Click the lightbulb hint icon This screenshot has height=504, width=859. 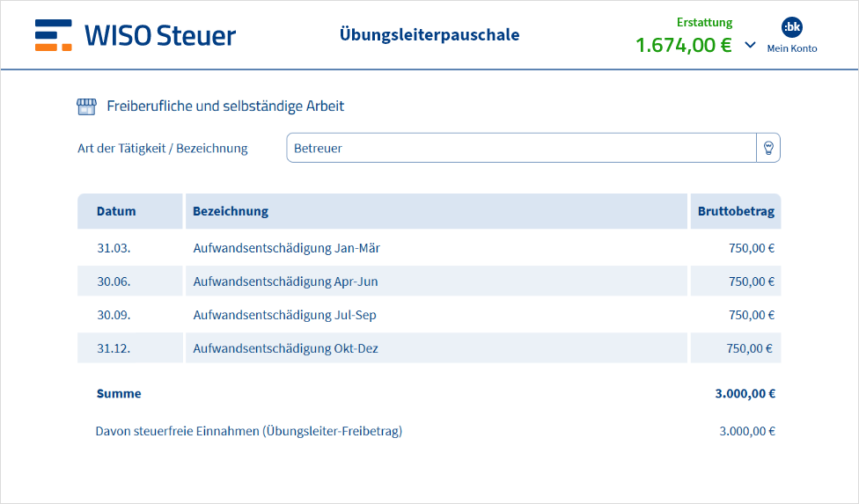[x=767, y=148]
